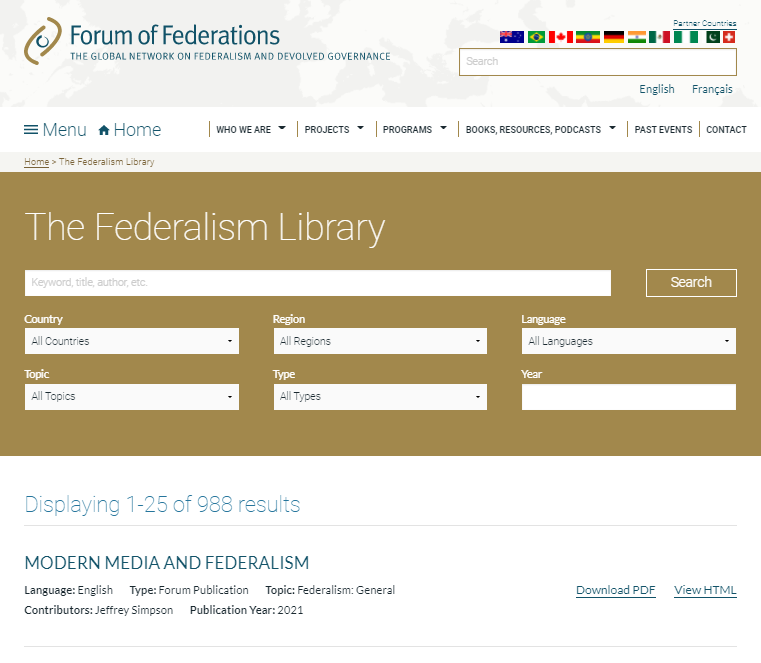Open the All Countries dropdown
The height and width of the screenshot is (663, 761).
132,341
